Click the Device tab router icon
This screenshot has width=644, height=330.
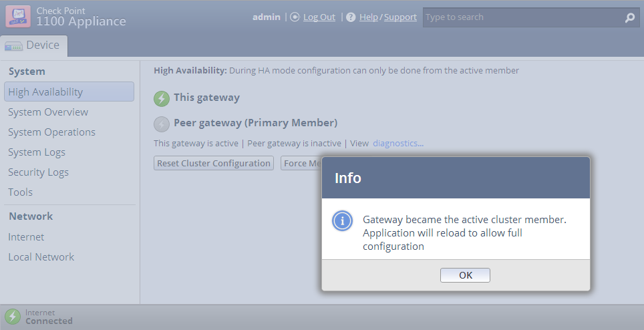tap(13, 46)
